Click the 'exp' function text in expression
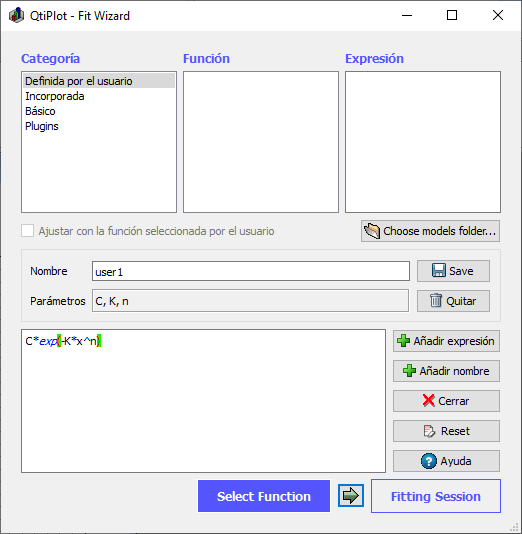The image size is (522, 534). click(48, 341)
